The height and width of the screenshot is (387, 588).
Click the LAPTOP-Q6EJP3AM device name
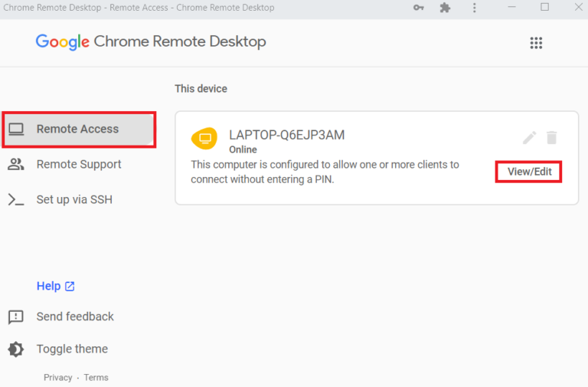pyautogui.click(x=287, y=135)
